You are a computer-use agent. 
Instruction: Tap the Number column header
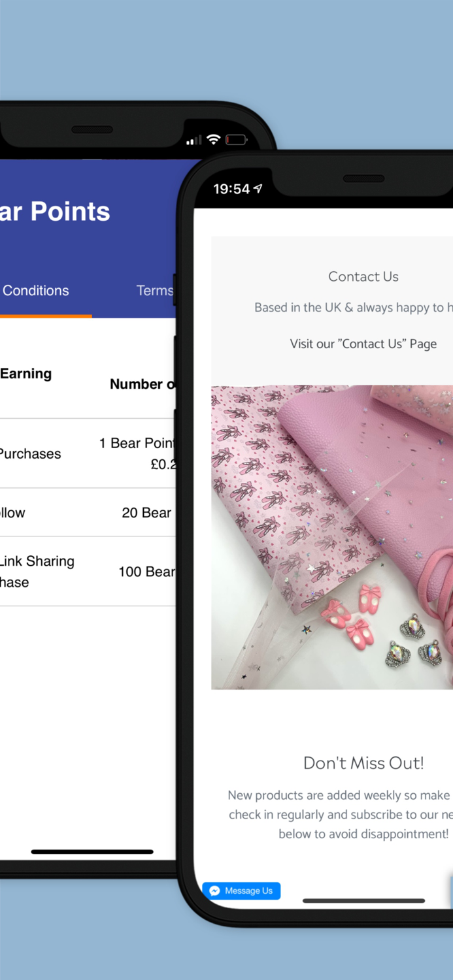[143, 384]
